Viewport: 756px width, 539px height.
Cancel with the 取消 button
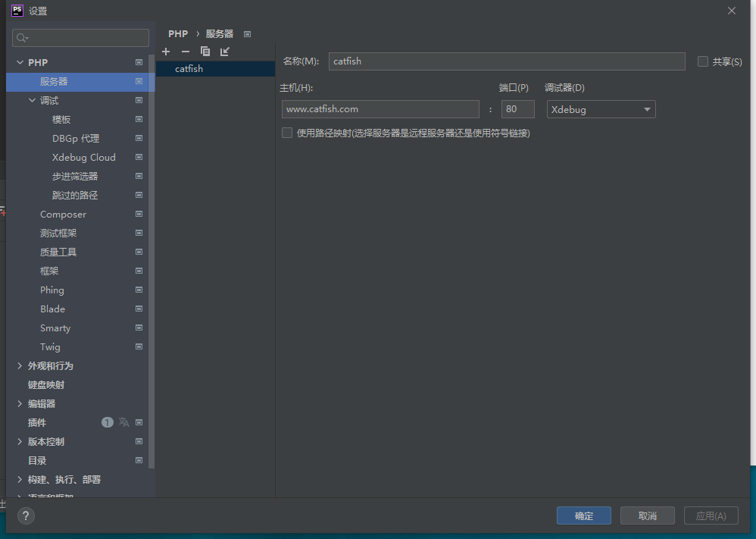point(648,515)
